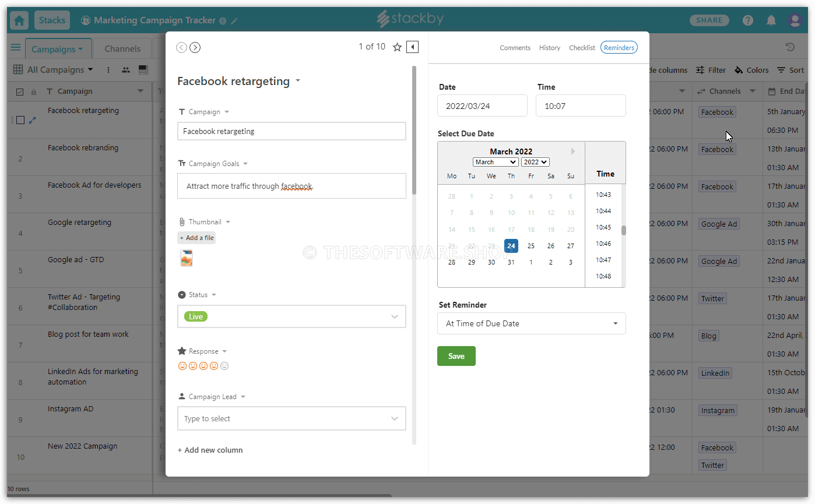
Task: Set response to first smiley face
Action: point(182,366)
